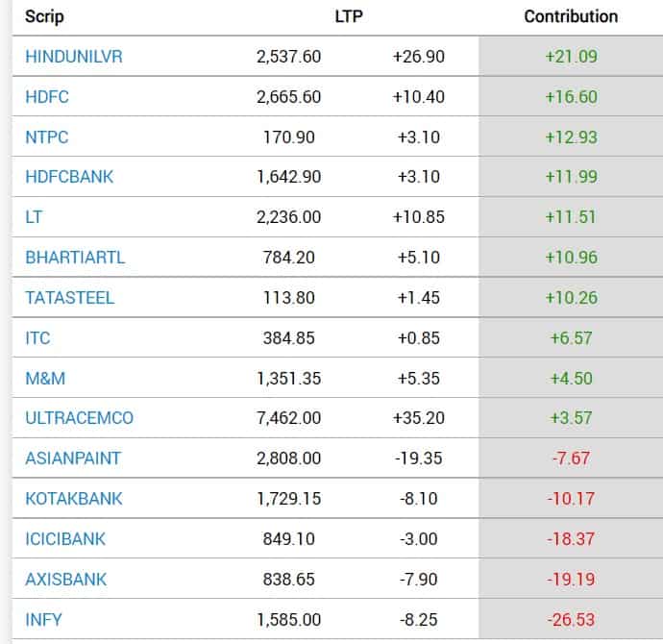Open the M&M stock link
Screen dimensions: 663x644
pos(45,378)
